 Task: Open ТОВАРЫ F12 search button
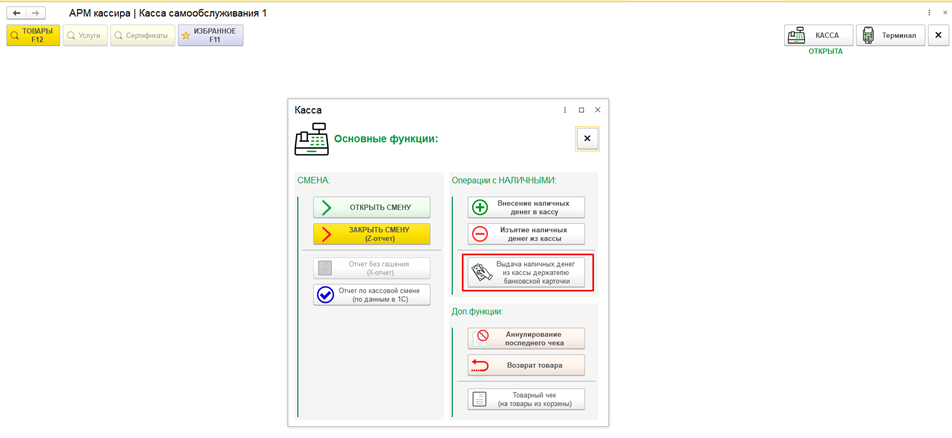tap(33, 35)
